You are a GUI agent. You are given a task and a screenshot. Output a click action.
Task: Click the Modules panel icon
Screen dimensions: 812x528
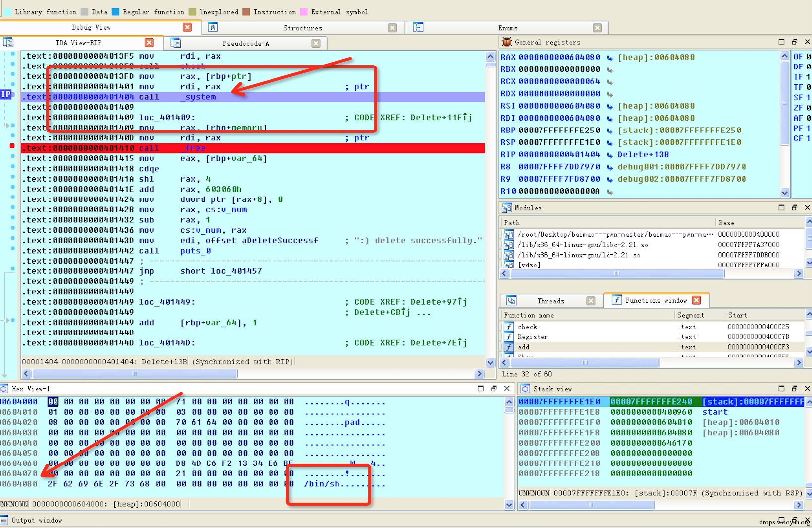point(506,208)
